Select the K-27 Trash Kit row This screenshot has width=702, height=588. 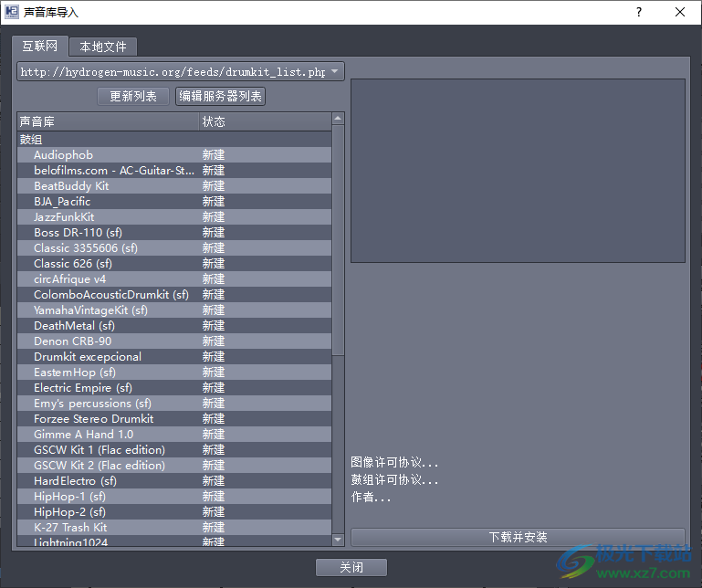pos(174,528)
